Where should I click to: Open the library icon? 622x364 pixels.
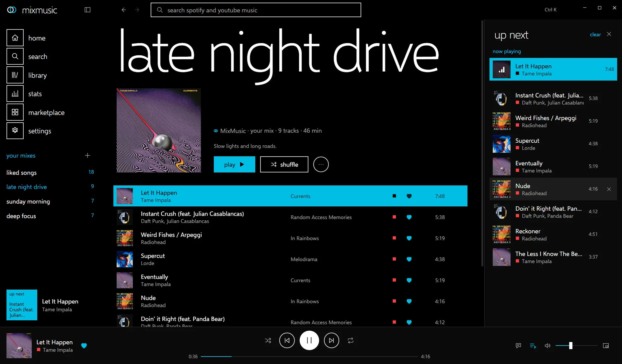pyautogui.click(x=15, y=75)
